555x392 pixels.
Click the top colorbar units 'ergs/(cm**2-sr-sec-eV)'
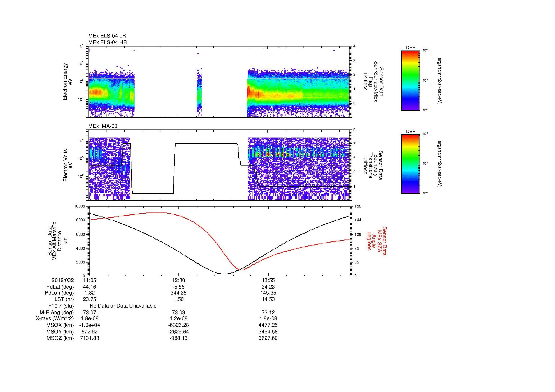[439, 81]
